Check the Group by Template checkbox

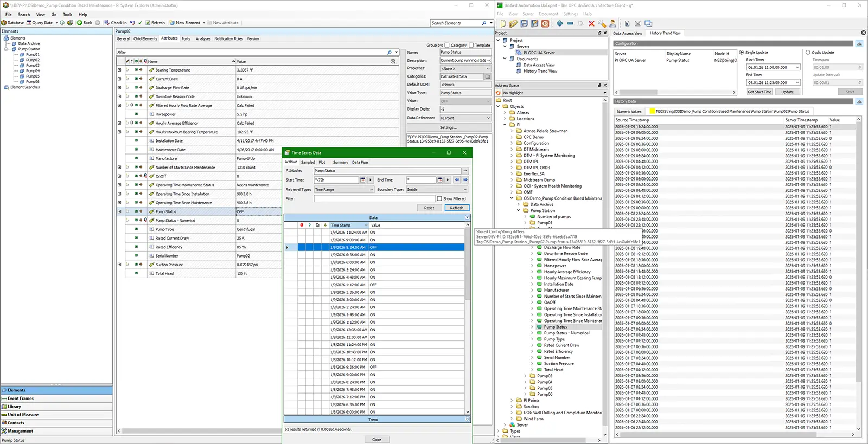click(x=471, y=46)
